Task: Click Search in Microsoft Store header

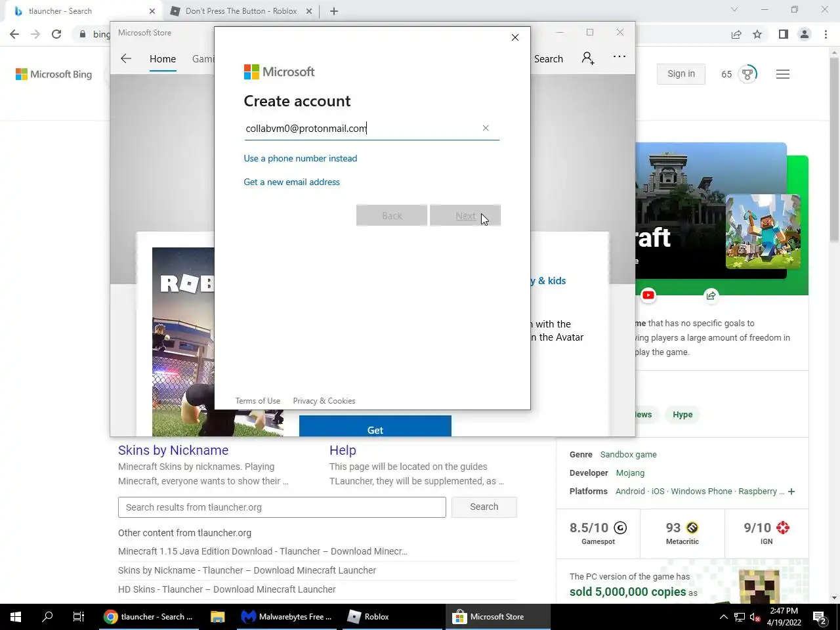Action: pos(549,58)
